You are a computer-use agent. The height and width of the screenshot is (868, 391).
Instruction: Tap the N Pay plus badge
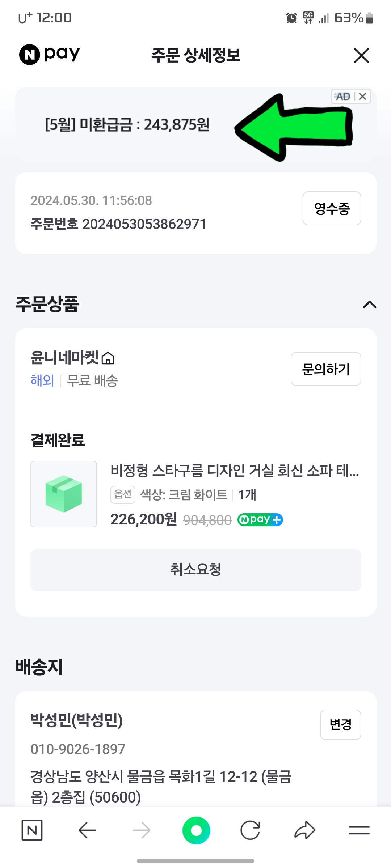260,520
